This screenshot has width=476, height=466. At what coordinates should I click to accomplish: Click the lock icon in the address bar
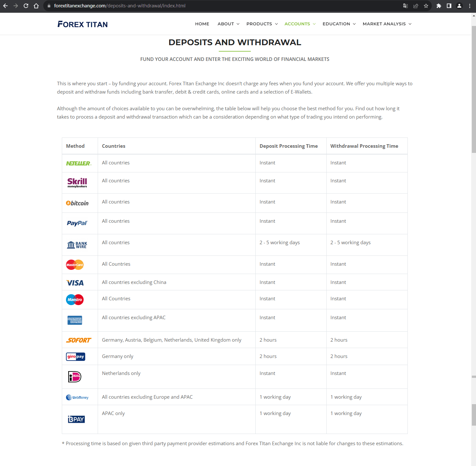49,6
